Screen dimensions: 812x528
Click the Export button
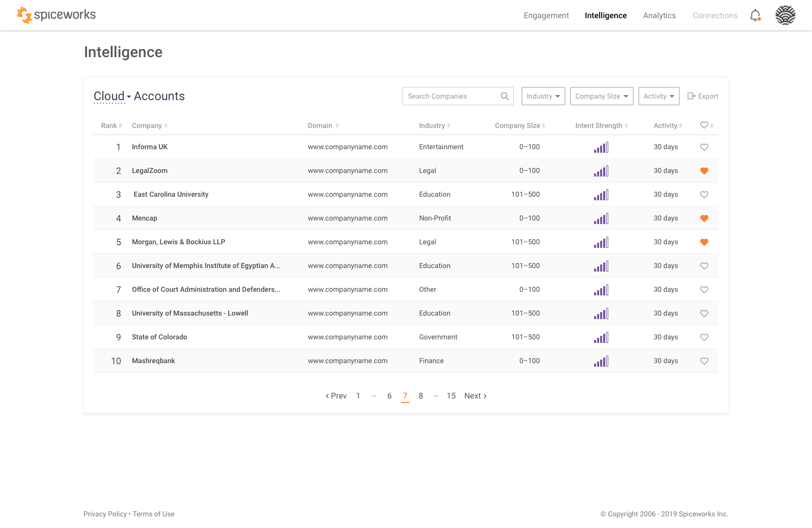coord(703,96)
